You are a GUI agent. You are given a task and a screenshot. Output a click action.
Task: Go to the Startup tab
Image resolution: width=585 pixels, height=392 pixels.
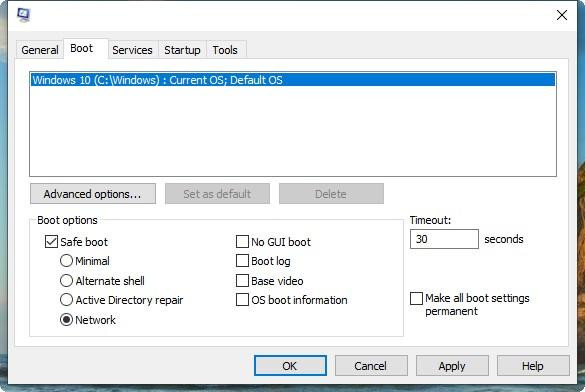pyautogui.click(x=182, y=50)
